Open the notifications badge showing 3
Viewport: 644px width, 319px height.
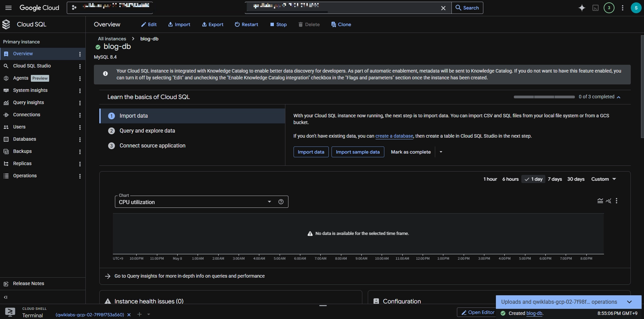[x=609, y=8]
